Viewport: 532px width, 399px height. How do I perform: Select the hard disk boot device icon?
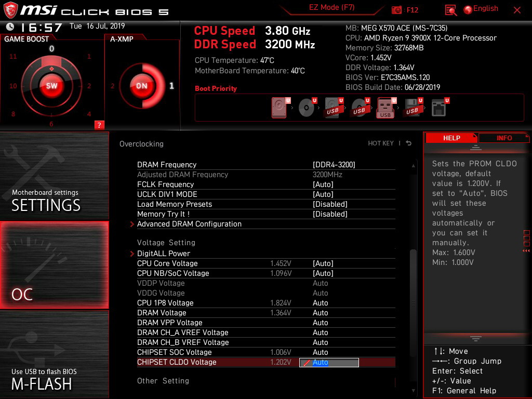280,108
